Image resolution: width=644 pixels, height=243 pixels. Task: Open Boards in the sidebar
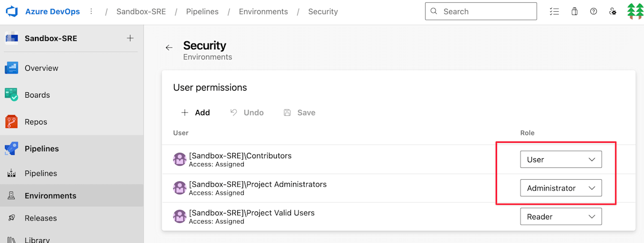pyautogui.click(x=72, y=95)
